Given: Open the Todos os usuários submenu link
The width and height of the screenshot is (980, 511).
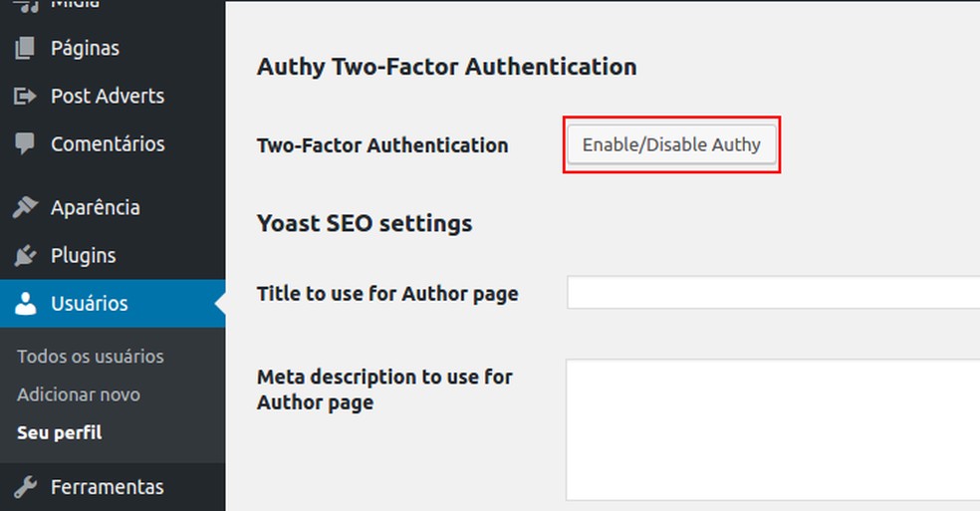Looking at the screenshot, I should click(91, 357).
